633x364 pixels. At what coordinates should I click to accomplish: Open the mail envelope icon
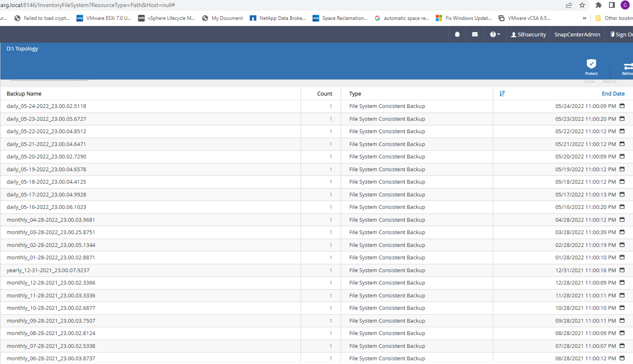[475, 34]
